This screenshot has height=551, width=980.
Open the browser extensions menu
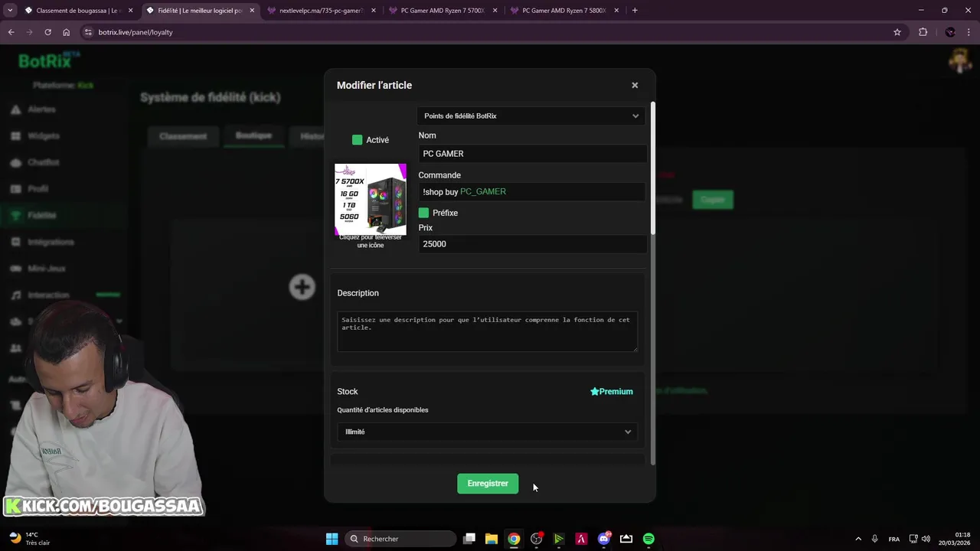(x=923, y=32)
